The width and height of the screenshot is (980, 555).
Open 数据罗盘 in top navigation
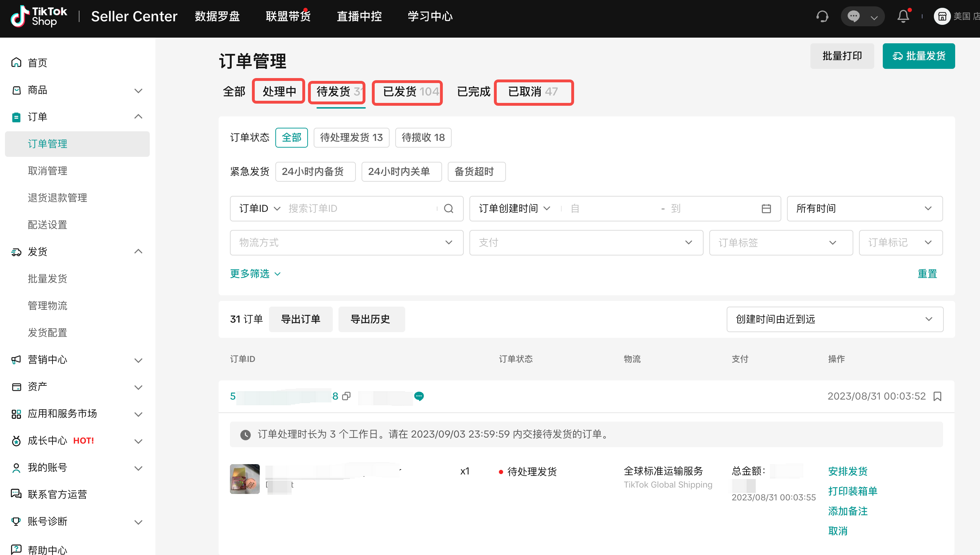click(x=217, y=16)
